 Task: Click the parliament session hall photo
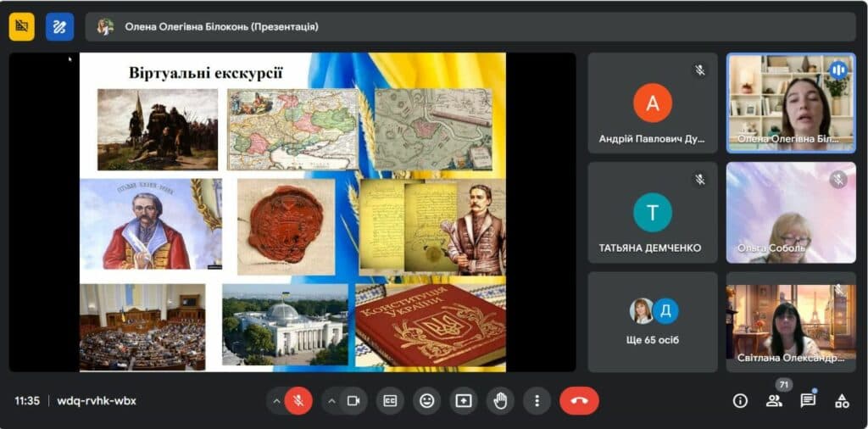click(x=142, y=326)
